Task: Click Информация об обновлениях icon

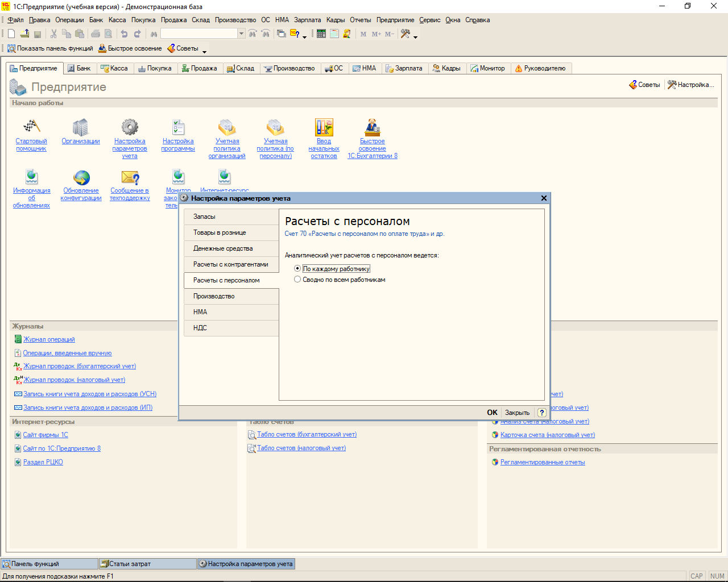Action: [x=32, y=177]
